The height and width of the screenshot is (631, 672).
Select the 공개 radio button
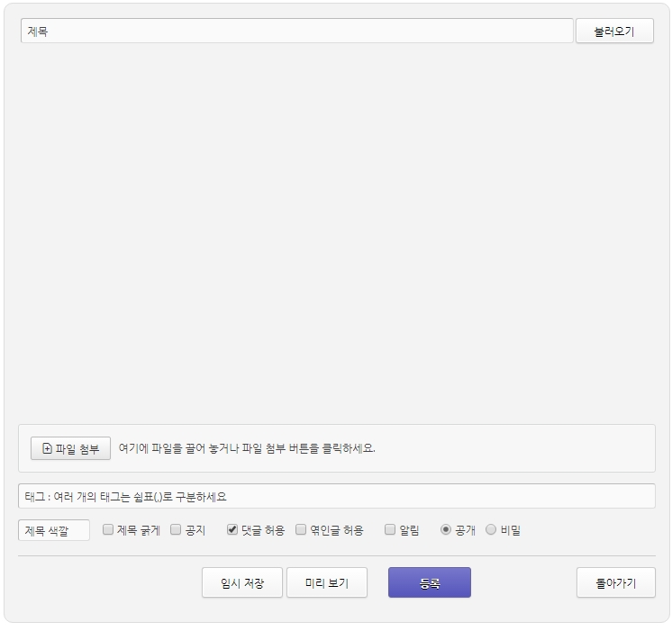pyautogui.click(x=446, y=530)
